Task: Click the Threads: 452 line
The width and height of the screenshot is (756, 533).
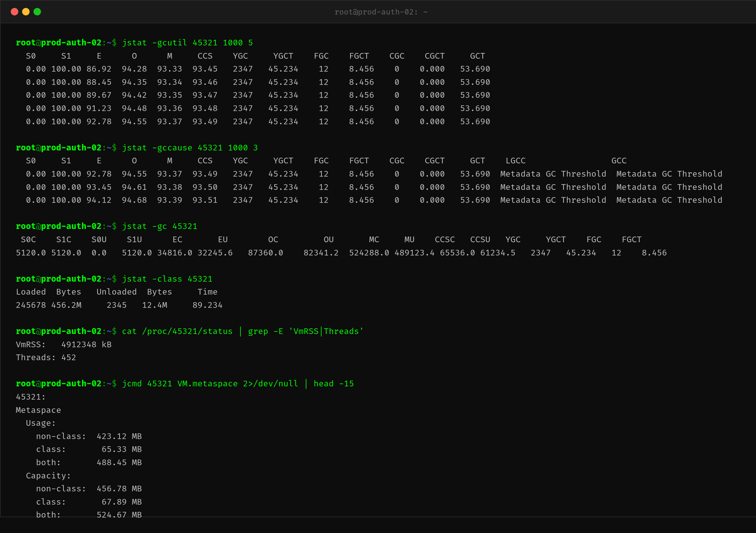Action: pyautogui.click(x=46, y=358)
